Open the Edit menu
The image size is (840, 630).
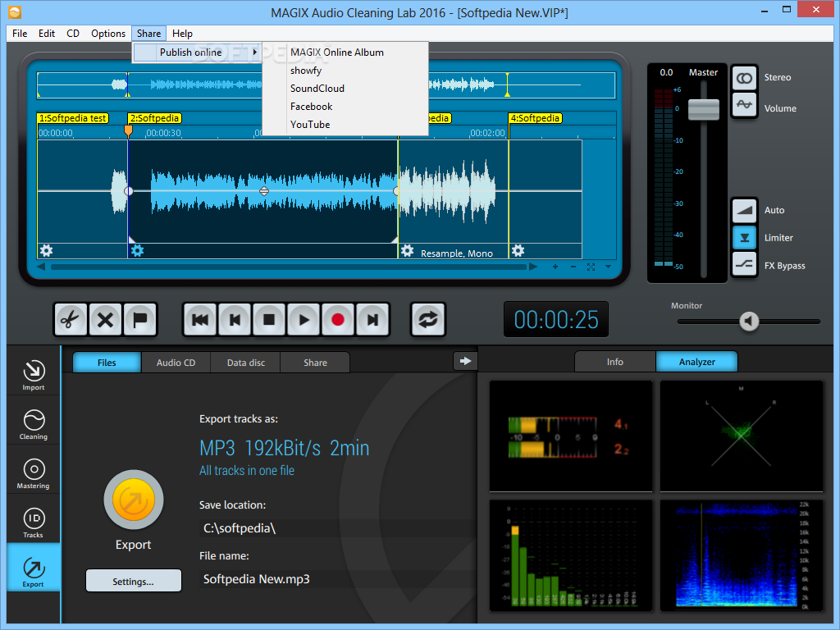point(47,33)
